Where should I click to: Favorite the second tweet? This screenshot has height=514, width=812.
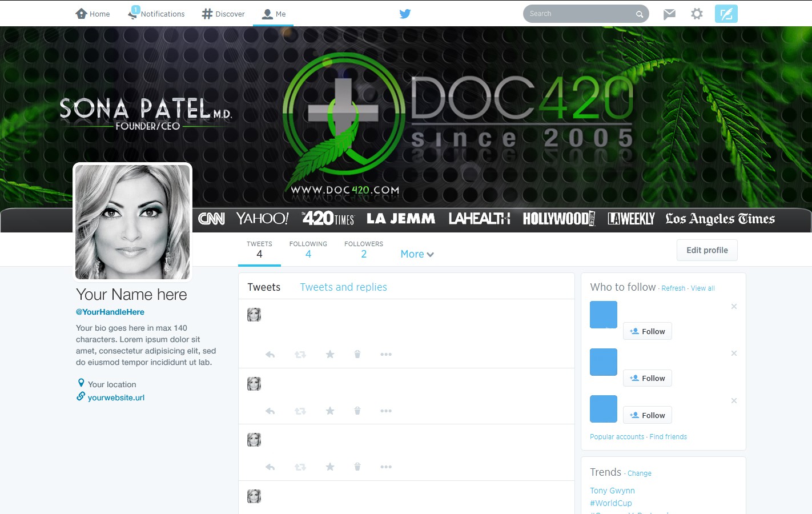click(330, 411)
